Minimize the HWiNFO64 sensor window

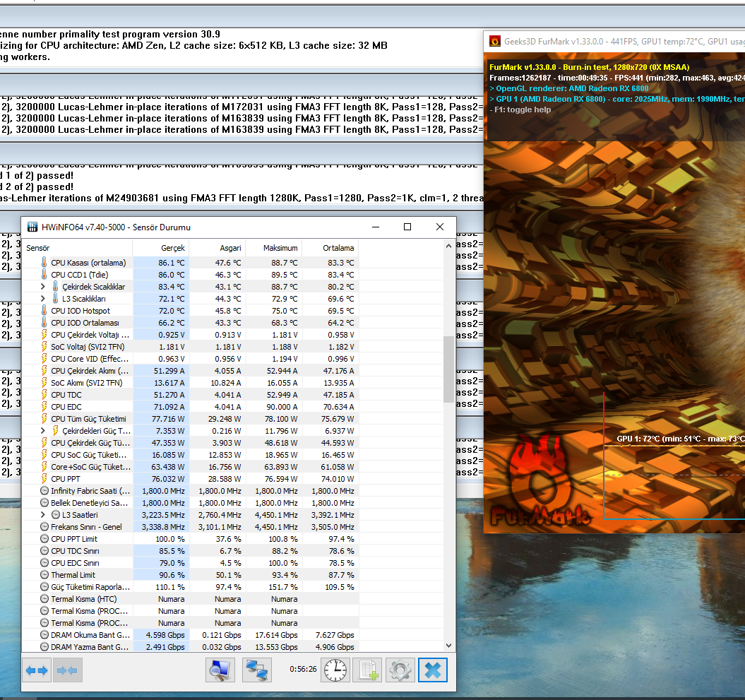[x=376, y=227]
